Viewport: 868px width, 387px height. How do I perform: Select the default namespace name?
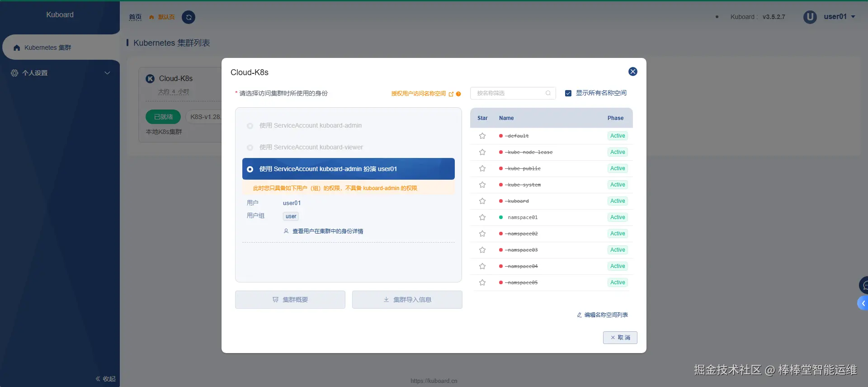coord(518,136)
